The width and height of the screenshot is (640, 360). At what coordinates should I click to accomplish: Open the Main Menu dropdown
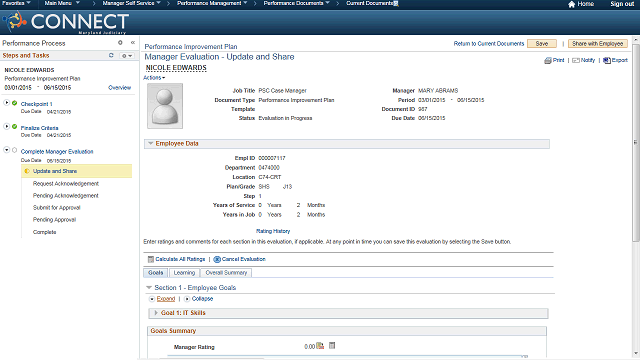coord(62,3)
